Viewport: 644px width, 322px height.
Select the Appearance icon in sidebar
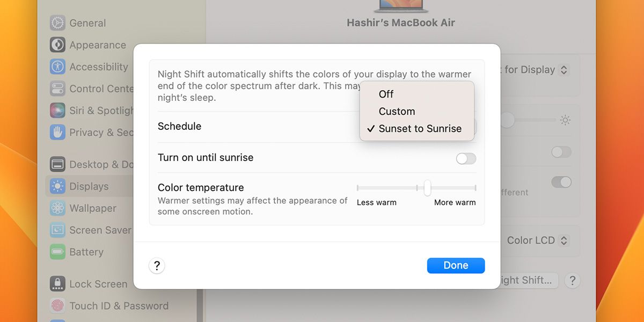click(x=57, y=45)
